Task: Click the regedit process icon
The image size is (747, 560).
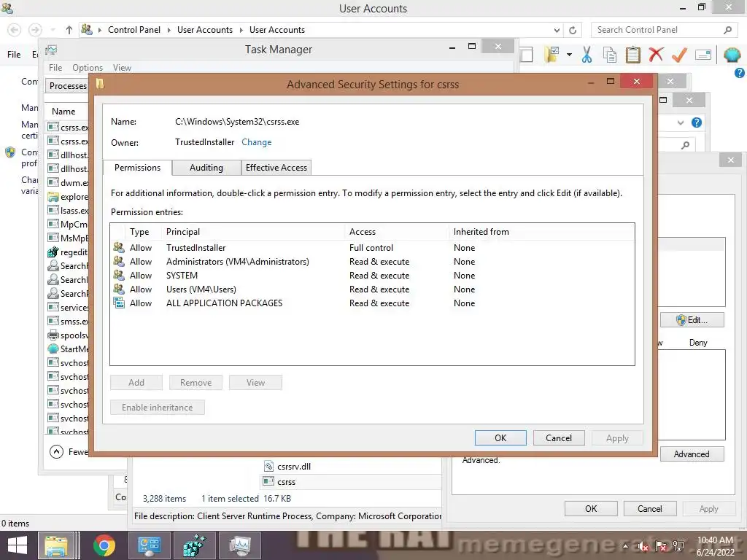Action: (53, 252)
